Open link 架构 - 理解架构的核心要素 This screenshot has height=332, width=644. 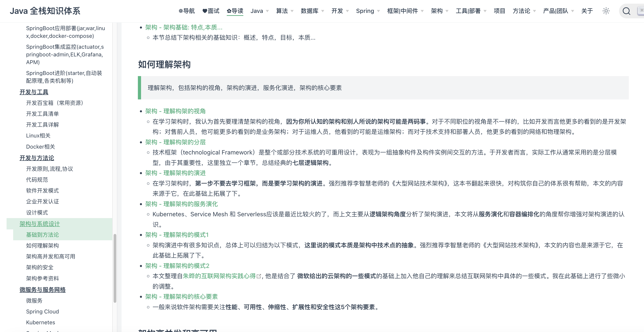point(181,296)
